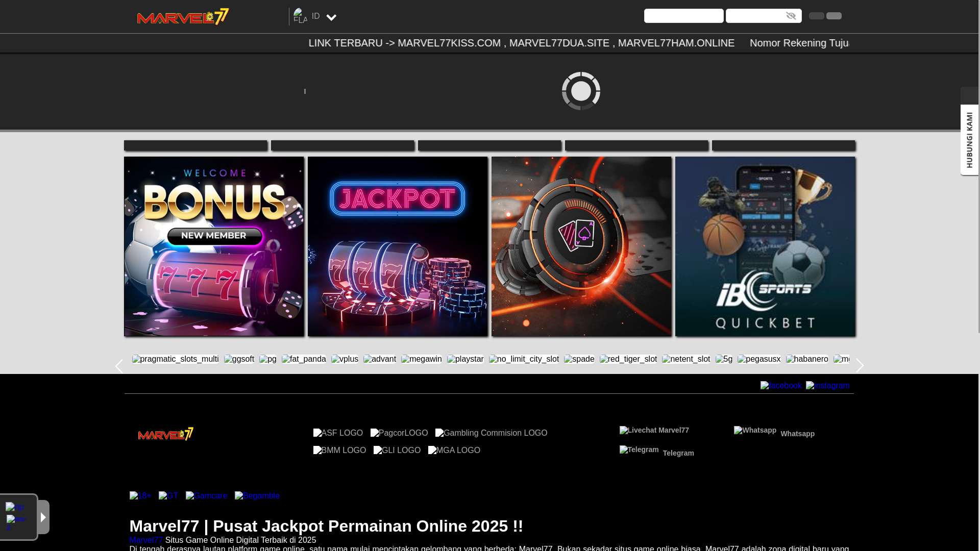Screen dimensions: 980x551
Task: Select pg provider
Action: 268,359
